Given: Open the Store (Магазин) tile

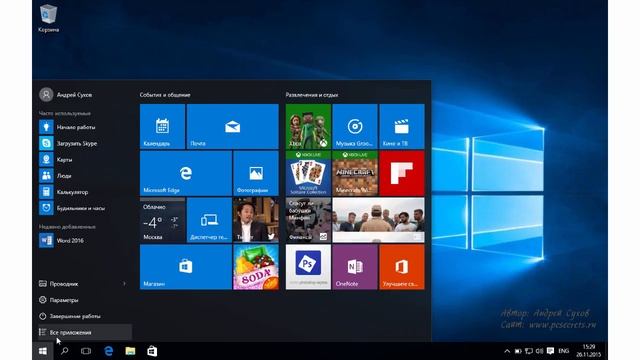Looking at the screenshot, I should click(x=186, y=267).
